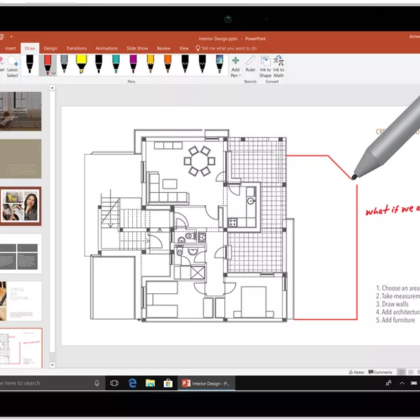Open the Transitions tab
Viewport: 420px width, 420px height.
click(x=77, y=48)
